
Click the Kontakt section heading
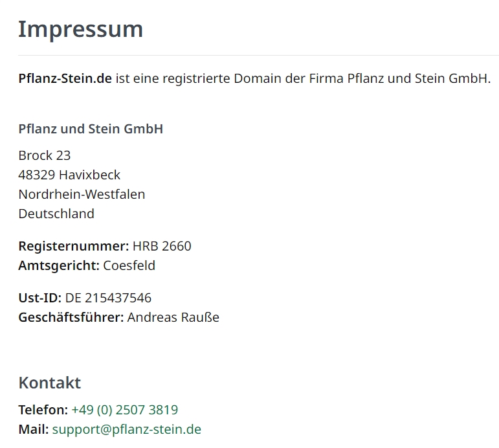pos(50,383)
